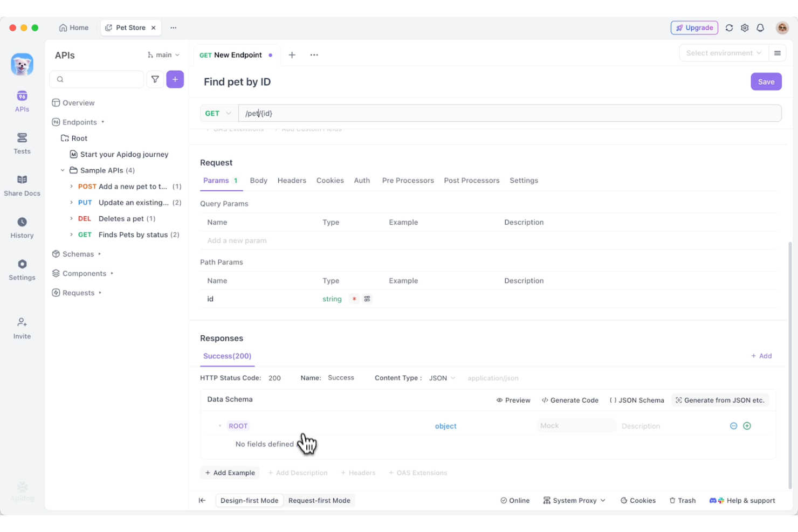Open the Select environment dropdown
Screen dimensions: 798x532
click(x=724, y=53)
